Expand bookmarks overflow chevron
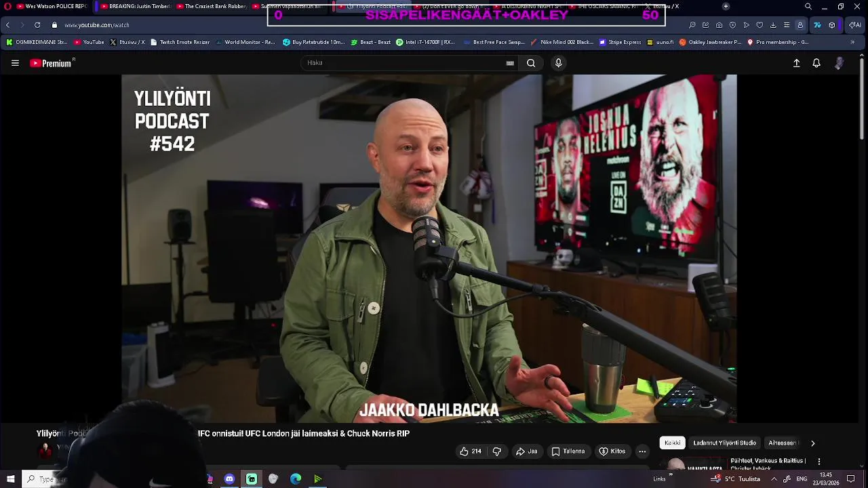The width and height of the screenshot is (868, 488). coord(853,42)
